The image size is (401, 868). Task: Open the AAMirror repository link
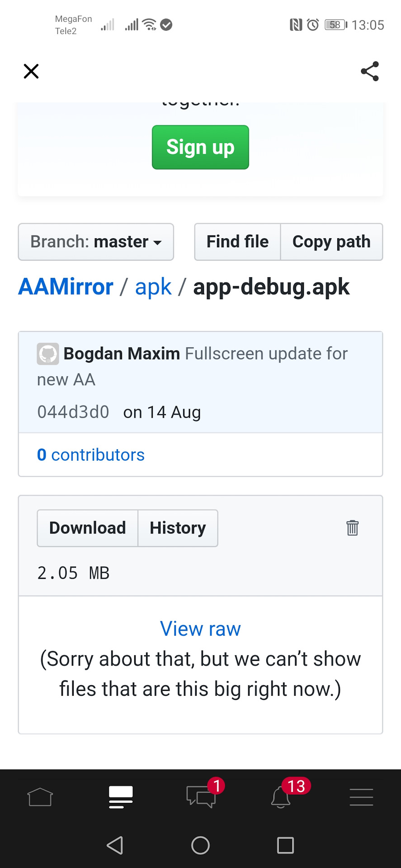click(66, 287)
